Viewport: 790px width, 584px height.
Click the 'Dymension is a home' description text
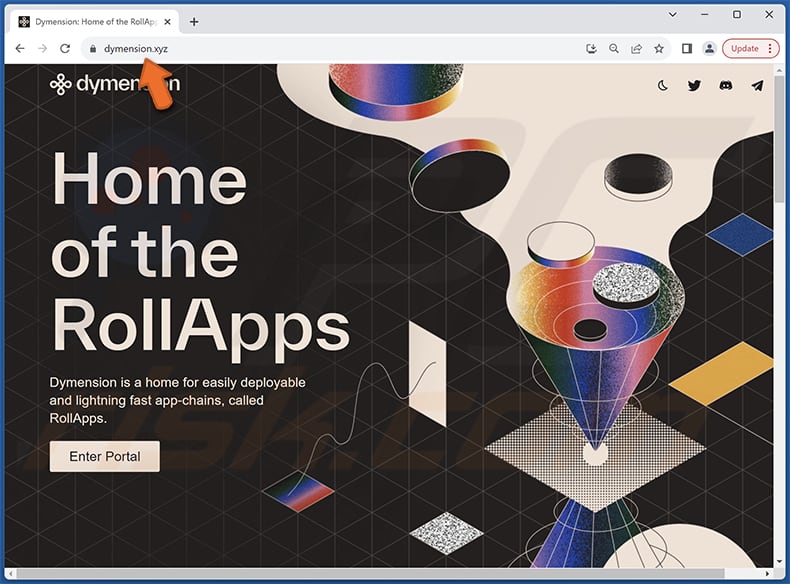coord(177,401)
